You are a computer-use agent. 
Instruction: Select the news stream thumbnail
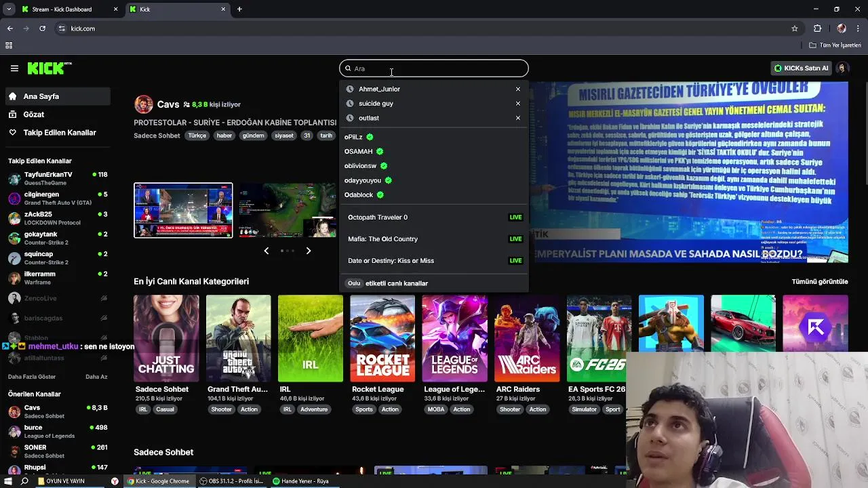pos(183,211)
